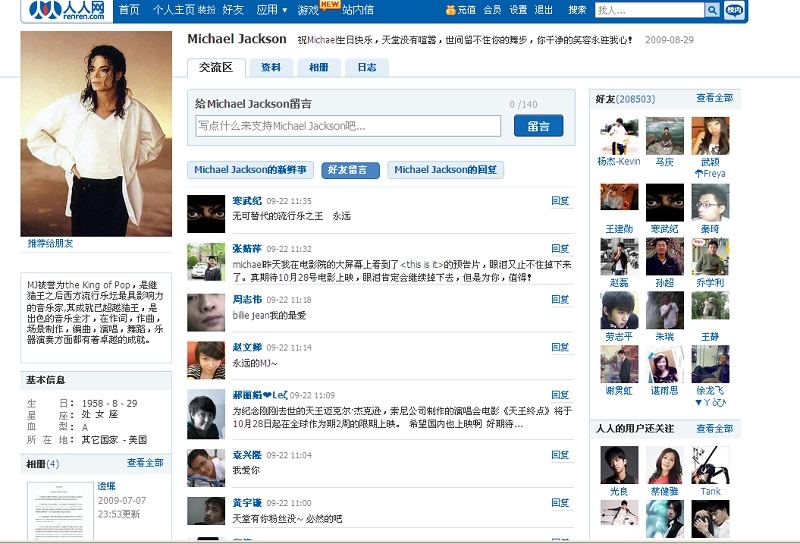This screenshot has width=800, height=544.
Task: Click 查看全部 in 人人的用户还关注 panel
Action: (x=714, y=429)
